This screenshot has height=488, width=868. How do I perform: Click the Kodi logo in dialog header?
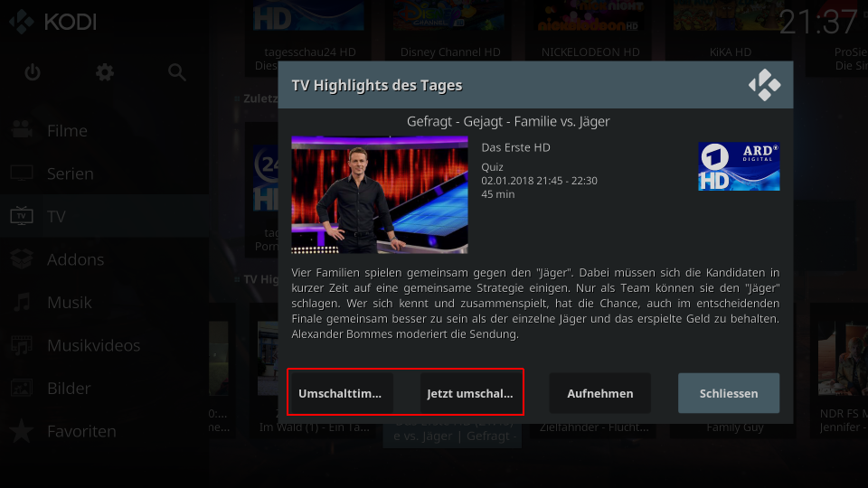coord(765,85)
